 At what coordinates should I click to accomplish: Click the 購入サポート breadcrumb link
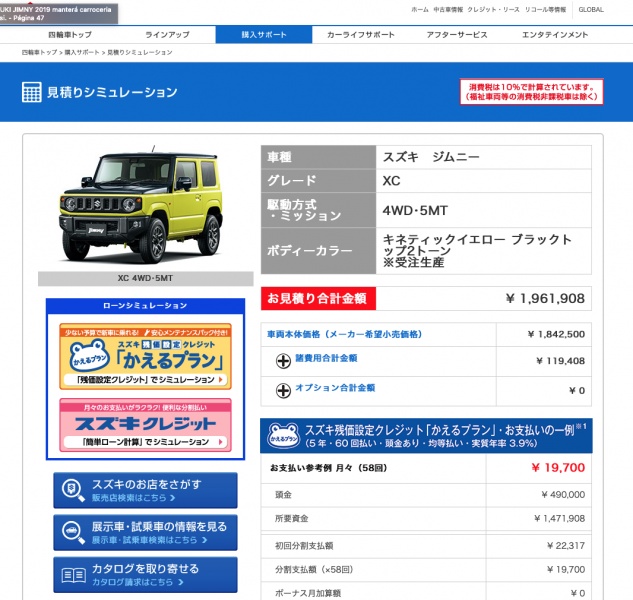pos(82,52)
